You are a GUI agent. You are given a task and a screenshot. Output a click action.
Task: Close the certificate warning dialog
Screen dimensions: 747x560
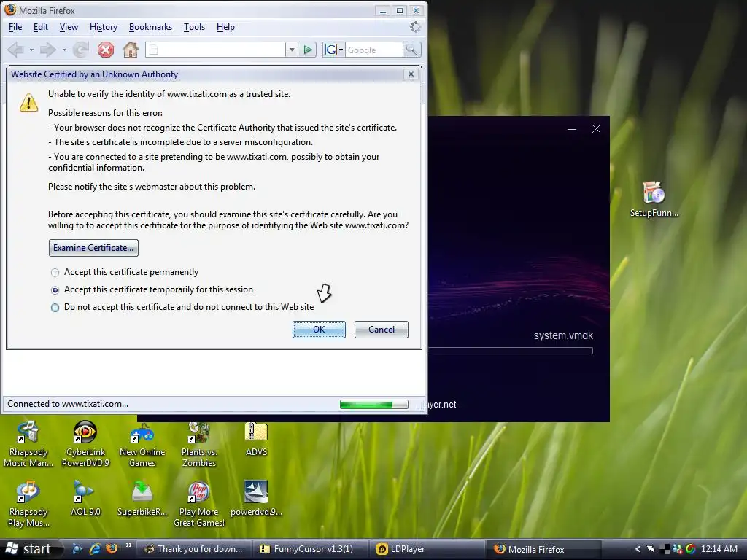[411, 74]
